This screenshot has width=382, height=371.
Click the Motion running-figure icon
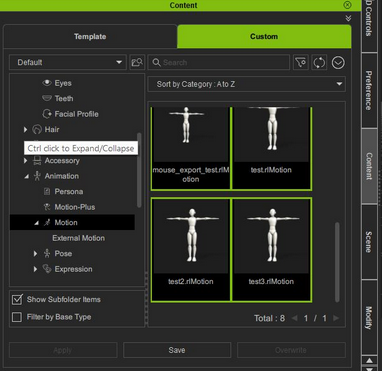[47, 222]
